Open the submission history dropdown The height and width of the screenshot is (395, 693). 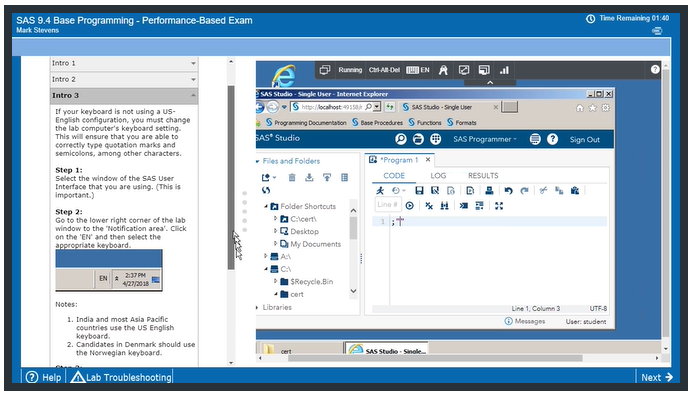[399, 190]
